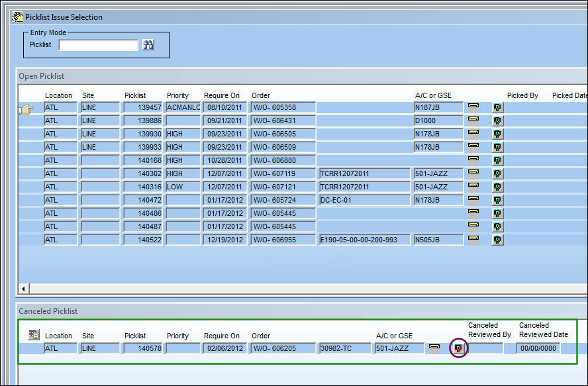Viewport: 588px width, 386px height.
Task: Select canceled order cell W/O- 606205
Action: point(283,348)
